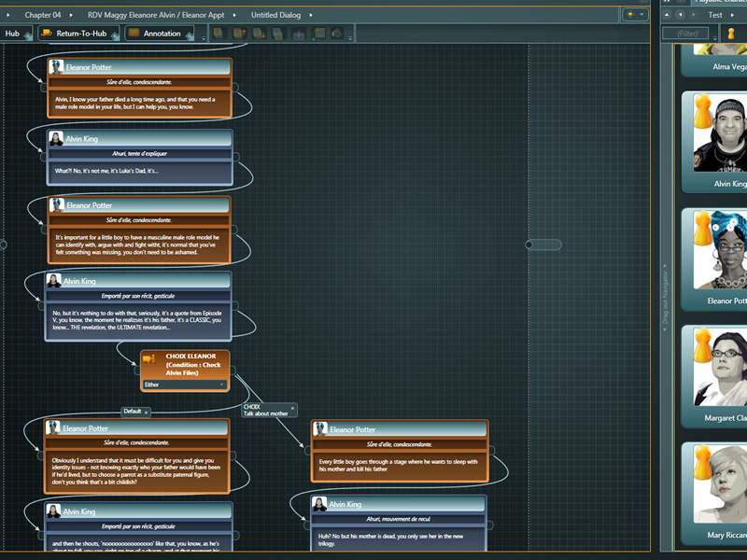Expand the arrow after Chapter 04 breadcrumb
The image size is (747, 560).
point(71,15)
